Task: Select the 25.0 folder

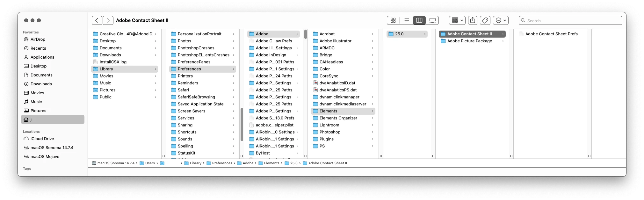Action: tap(407, 34)
